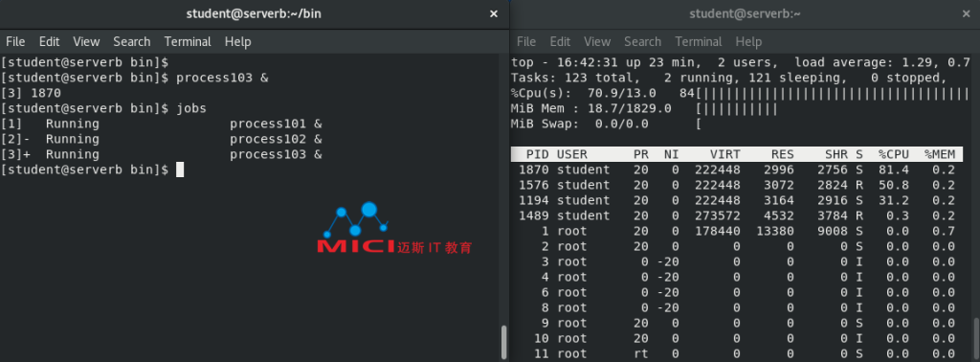Click the 'MiB Mem : 18.7/1829.0' line
Image resolution: width=980 pixels, height=362 pixels.
[x=644, y=109]
